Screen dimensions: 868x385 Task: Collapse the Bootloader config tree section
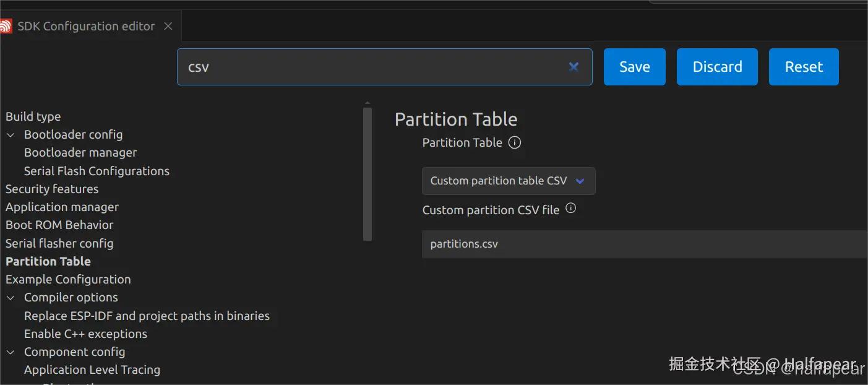11,135
